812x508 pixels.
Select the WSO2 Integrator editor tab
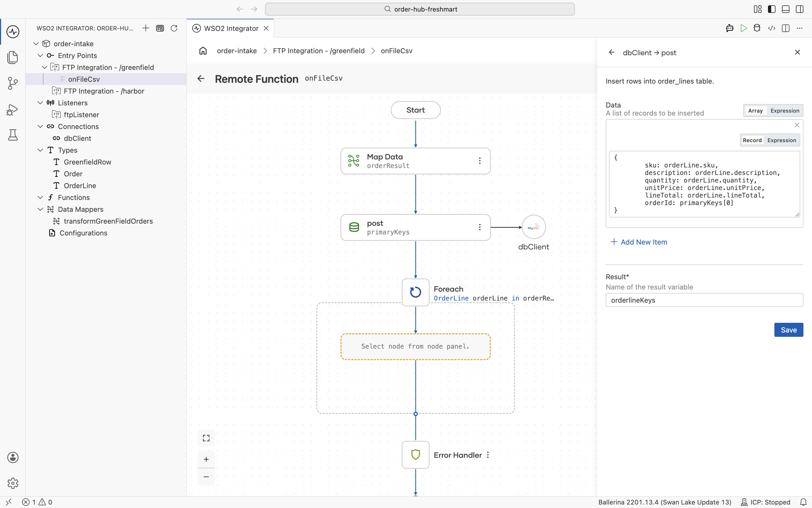pos(230,28)
